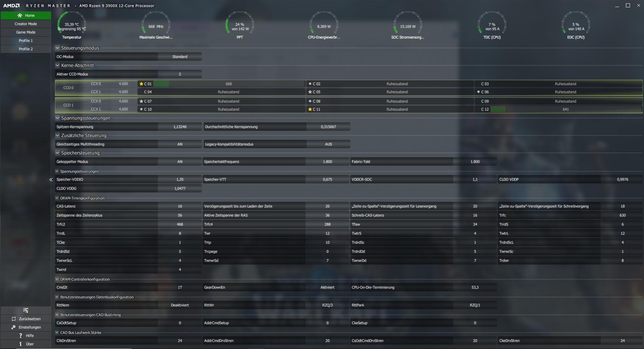Viewport: 644px width, 349px height.
Task: Select Profile 1
Action: [x=26, y=41]
